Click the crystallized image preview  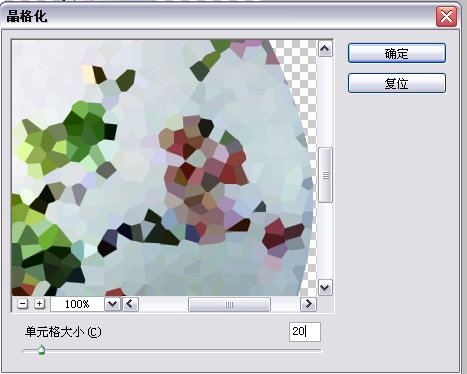(164, 168)
